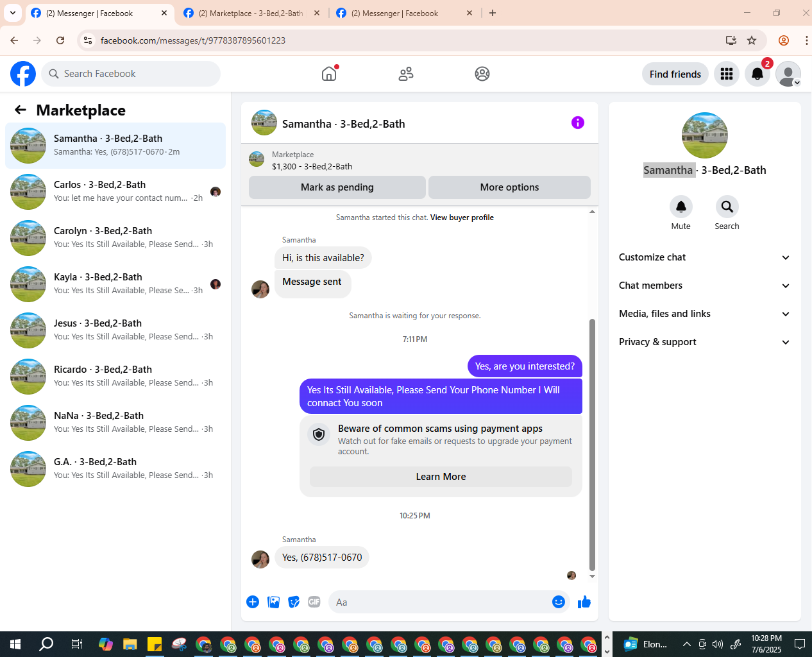
Task: Attach a photo file icon
Action: [273, 602]
